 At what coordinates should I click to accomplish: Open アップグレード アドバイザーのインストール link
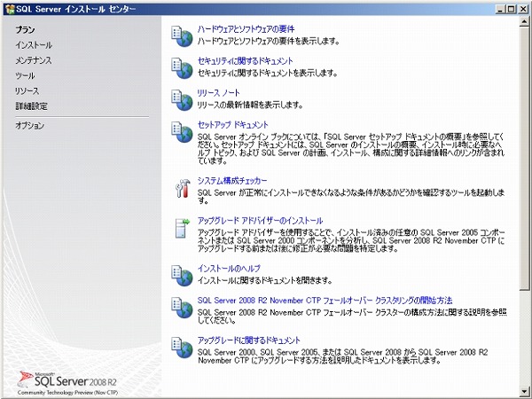[x=260, y=221]
